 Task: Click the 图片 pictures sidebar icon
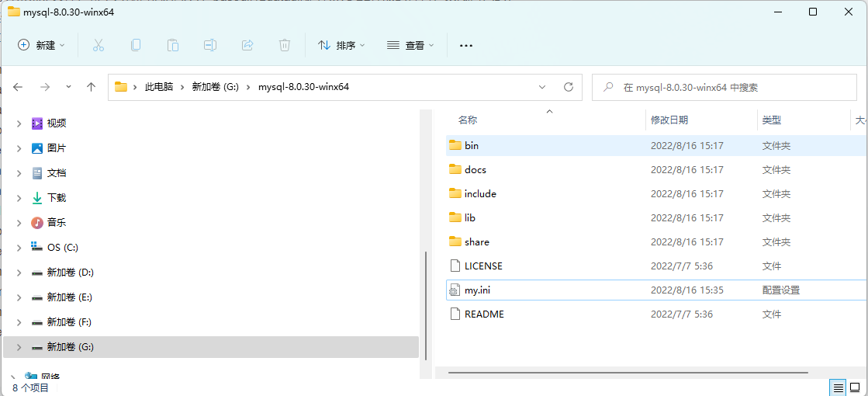point(37,148)
